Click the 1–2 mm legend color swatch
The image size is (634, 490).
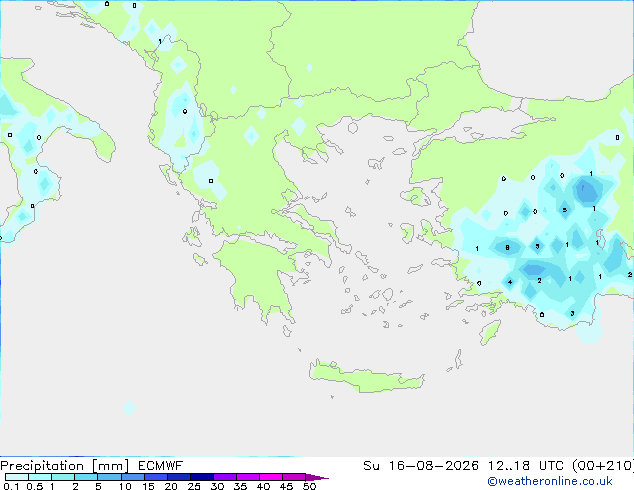[x=63, y=477]
